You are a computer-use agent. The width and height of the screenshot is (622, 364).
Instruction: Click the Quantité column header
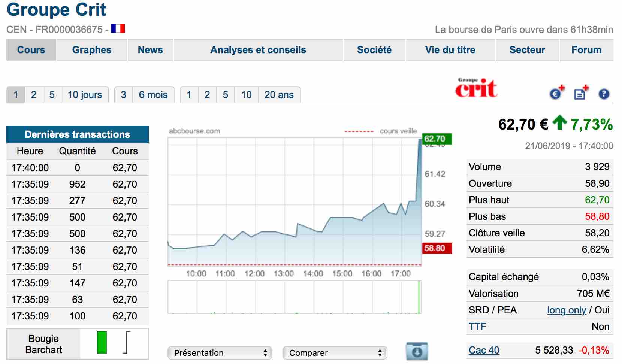coord(77,151)
